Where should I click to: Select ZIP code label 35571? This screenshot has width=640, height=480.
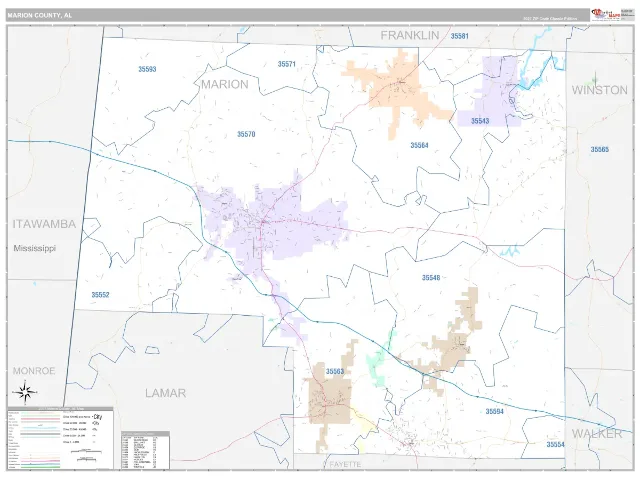(287, 64)
